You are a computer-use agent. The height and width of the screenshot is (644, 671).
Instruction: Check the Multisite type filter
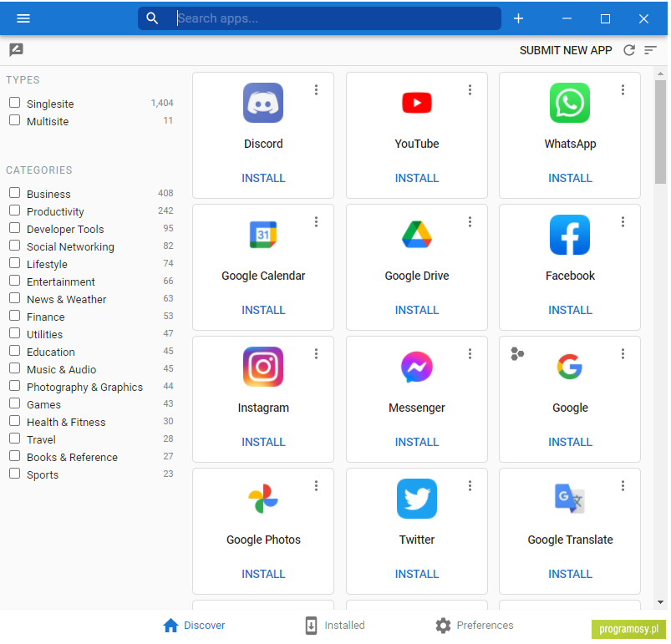[14, 120]
